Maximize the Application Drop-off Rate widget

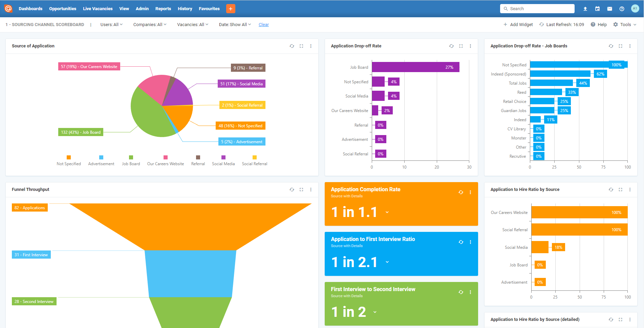pos(461,46)
